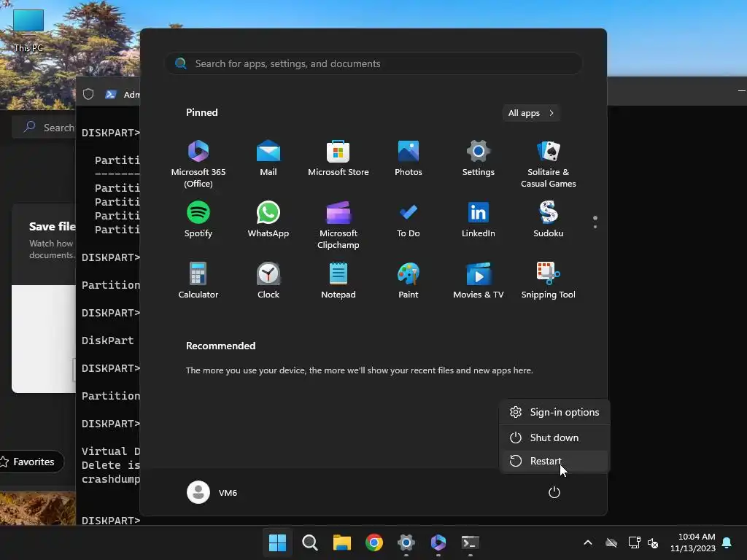Screen dimensions: 747x560
Task: Launch WhatsApp from pinned apps
Action: [268, 219]
